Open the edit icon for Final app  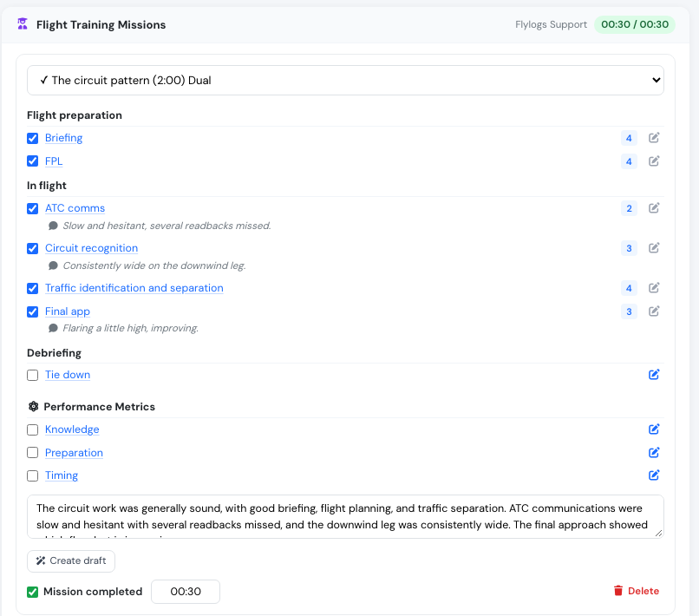654,311
